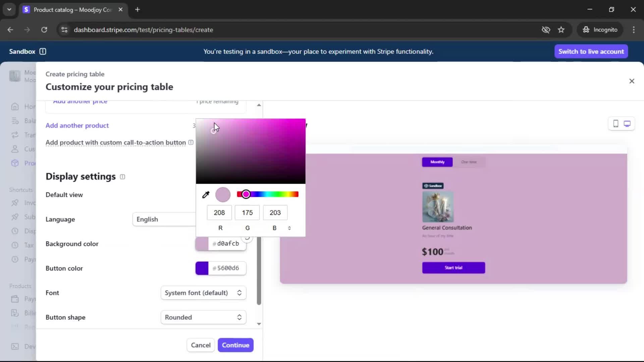
Task: Click the Display settings info icon
Action: [x=122, y=177]
